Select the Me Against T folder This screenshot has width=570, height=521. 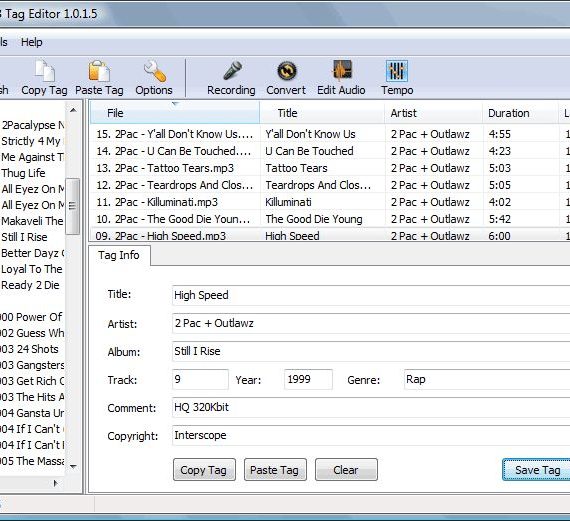point(32,157)
